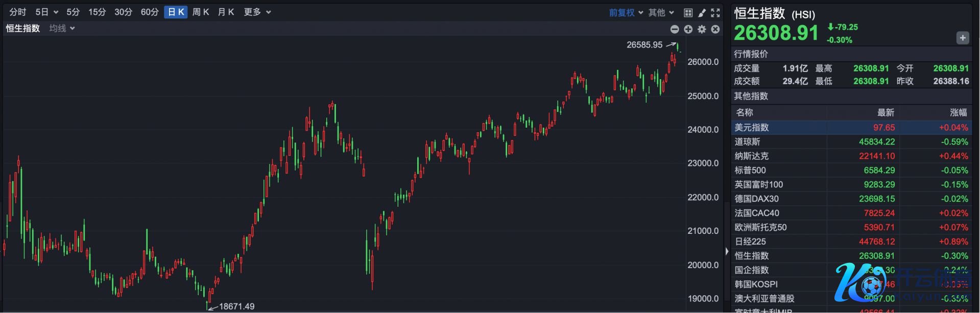The width and height of the screenshot is (980, 313).
Task: Zoom out chart with minus icon
Action: pos(675,30)
